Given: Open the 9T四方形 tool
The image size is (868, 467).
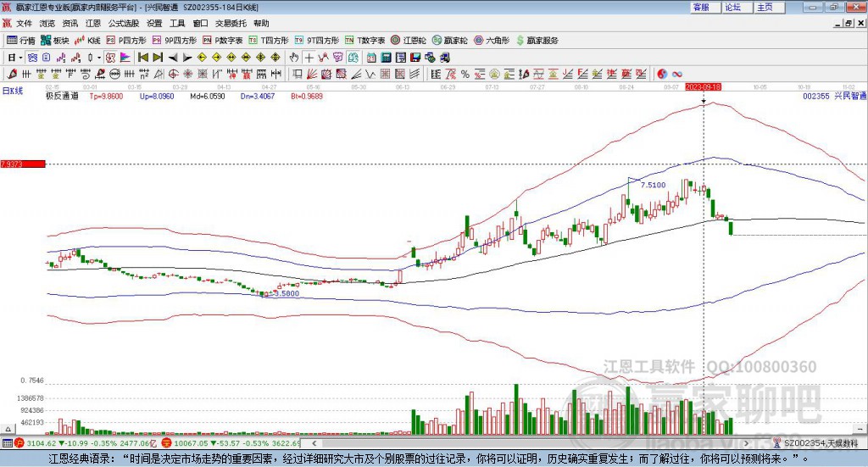Looking at the screenshot, I should tap(317, 41).
